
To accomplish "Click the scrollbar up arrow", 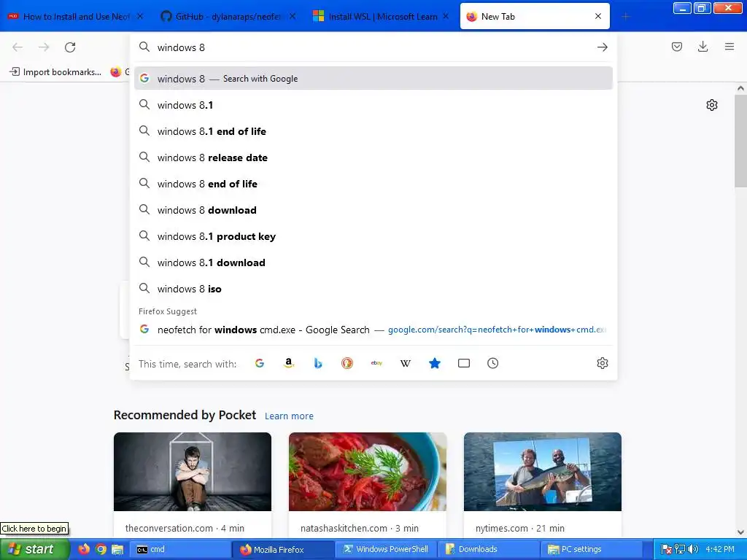I will click(x=740, y=88).
